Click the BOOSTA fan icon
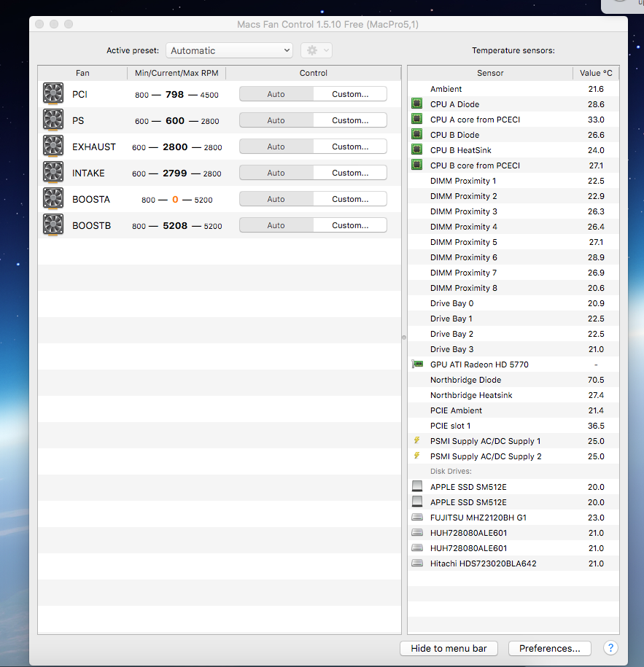Viewport: 644px width, 667px height. [x=53, y=199]
